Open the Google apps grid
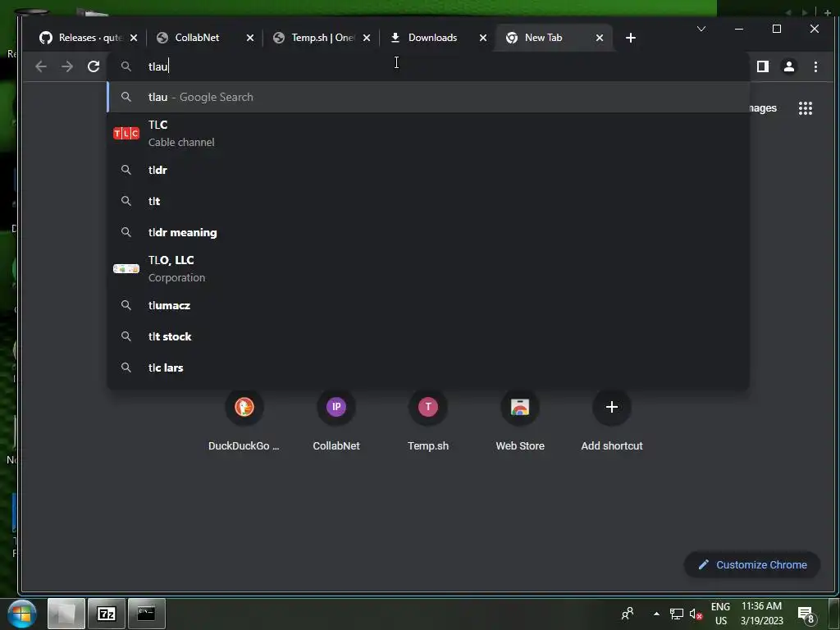840x630 pixels. (806, 108)
